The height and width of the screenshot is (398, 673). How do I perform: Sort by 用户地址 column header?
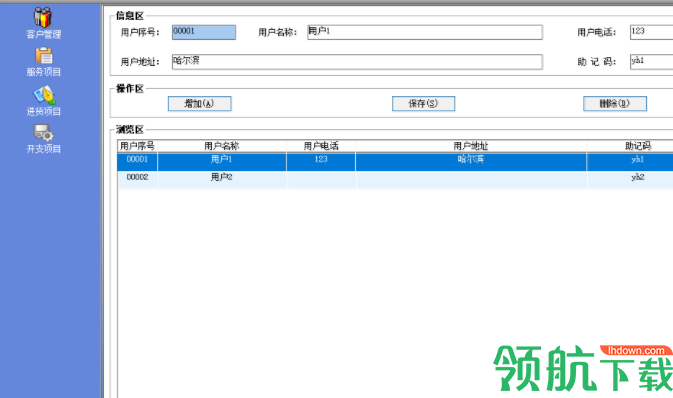pos(471,146)
